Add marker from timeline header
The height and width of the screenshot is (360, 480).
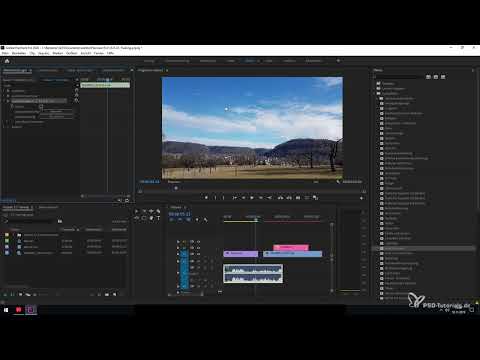[197, 220]
